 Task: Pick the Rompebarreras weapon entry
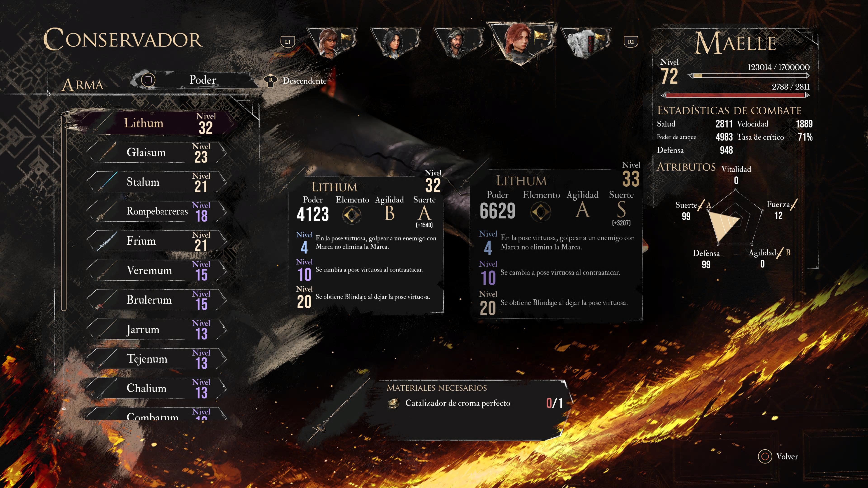click(x=157, y=211)
